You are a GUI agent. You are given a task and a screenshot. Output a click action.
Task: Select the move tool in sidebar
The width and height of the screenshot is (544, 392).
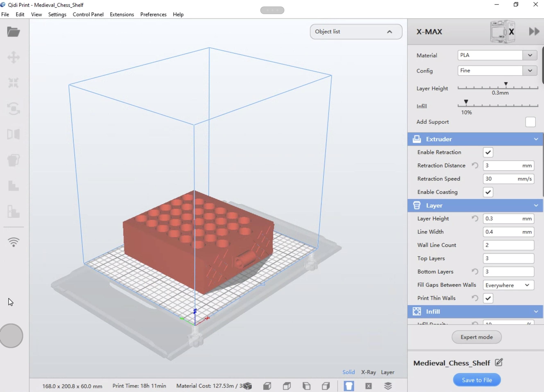[x=13, y=57]
